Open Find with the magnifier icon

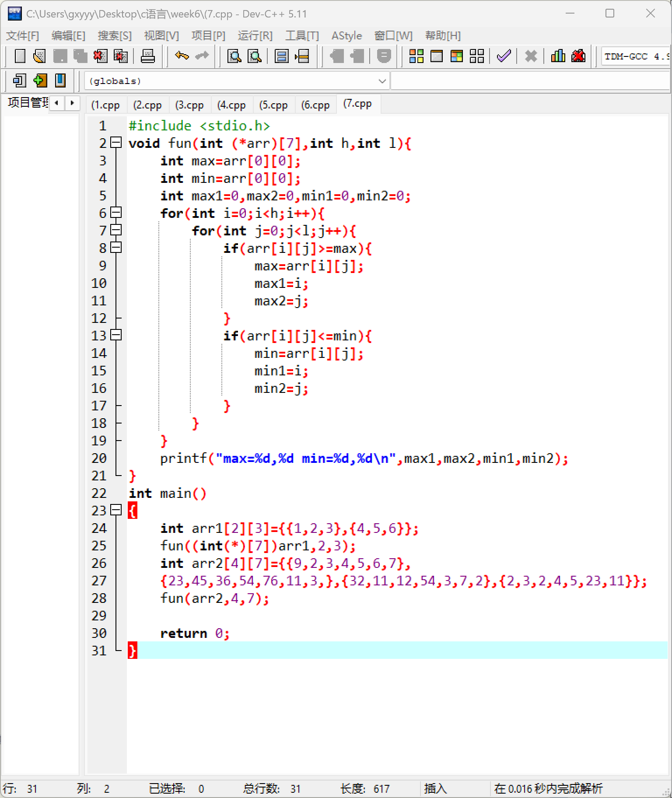[x=234, y=56]
